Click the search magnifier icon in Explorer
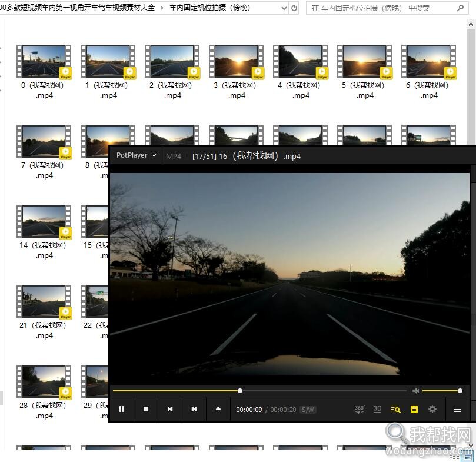476x462 pixels. pyautogui.click(x=460, y=8)
